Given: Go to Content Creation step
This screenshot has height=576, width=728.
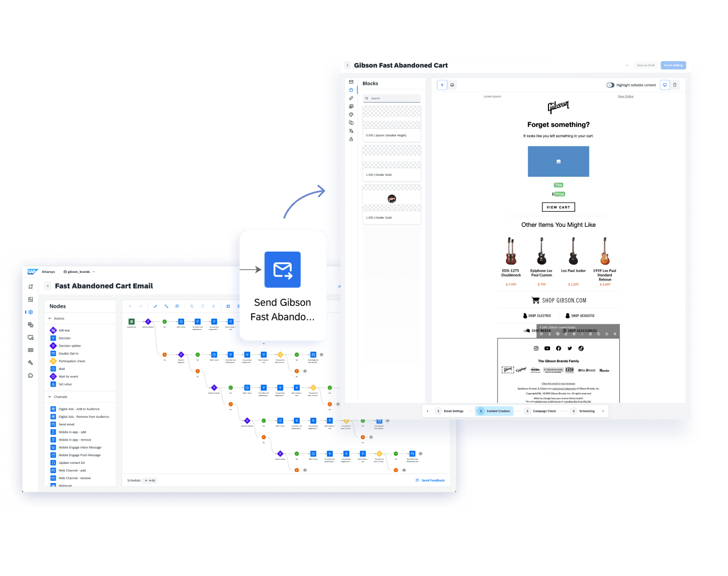Looking at the screenshot, I should 494,411.
